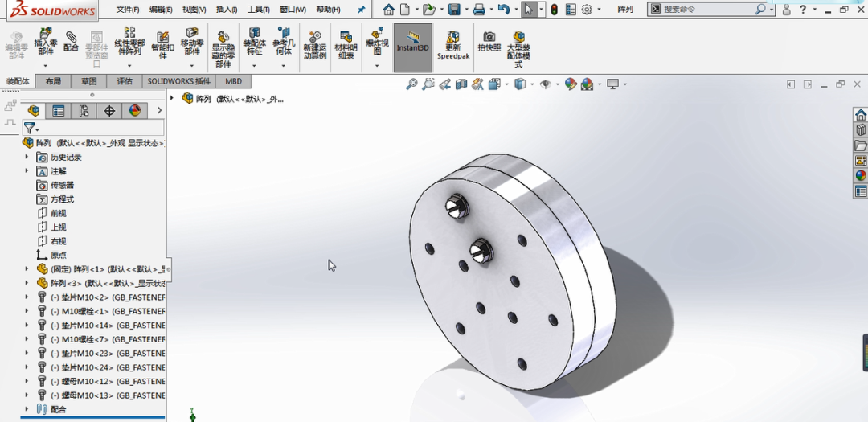Open the 插入(I) menu
The height and width of the screenshot is (422, 868).
(227, 10)
